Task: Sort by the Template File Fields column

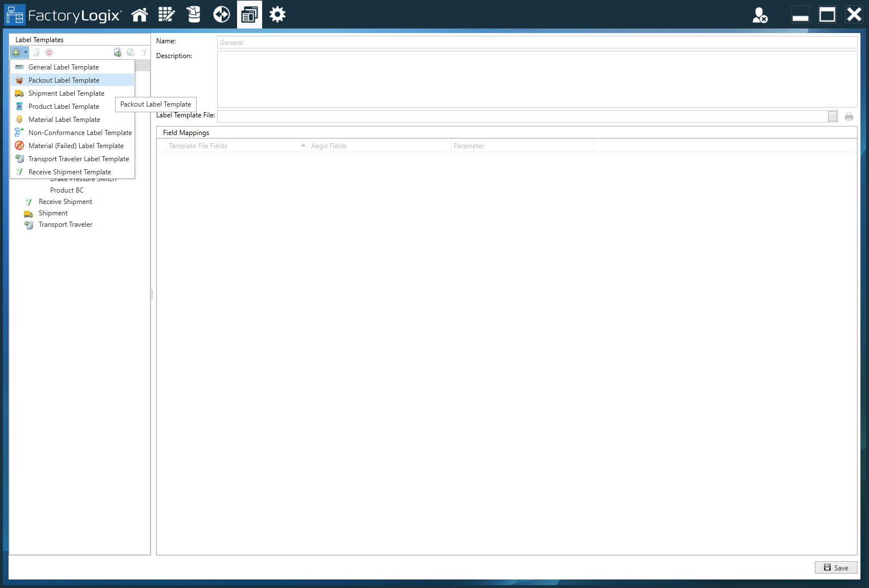Action: pos(198,145)
